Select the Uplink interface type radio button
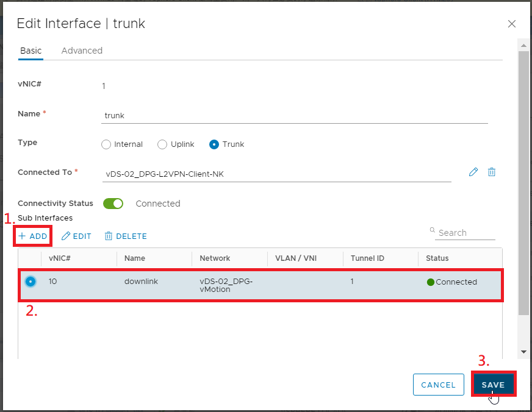The width and height of the screenshot is (532, 412). pyautogui.click(x=162, y=144)
